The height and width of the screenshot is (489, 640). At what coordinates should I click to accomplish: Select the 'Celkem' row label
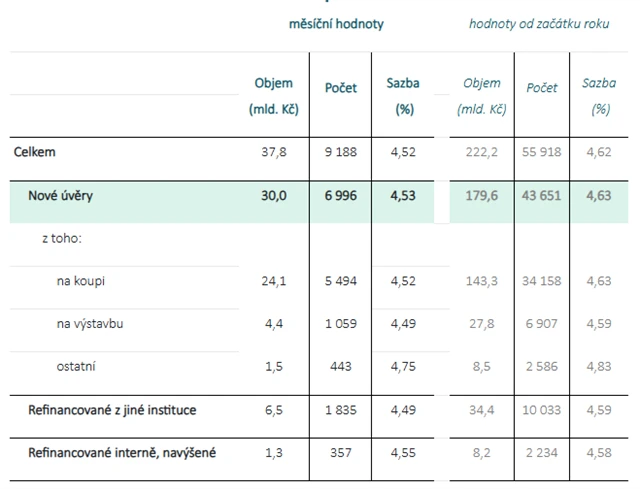pyautogui.click(x=35, y=152)
